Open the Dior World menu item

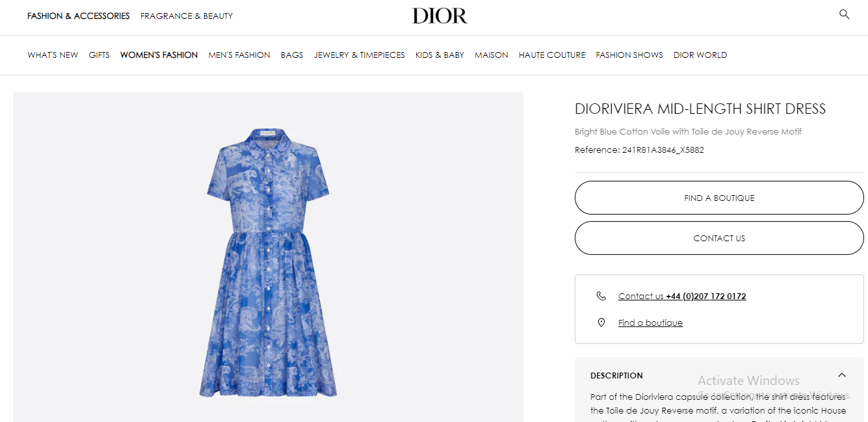pos(700,55)
